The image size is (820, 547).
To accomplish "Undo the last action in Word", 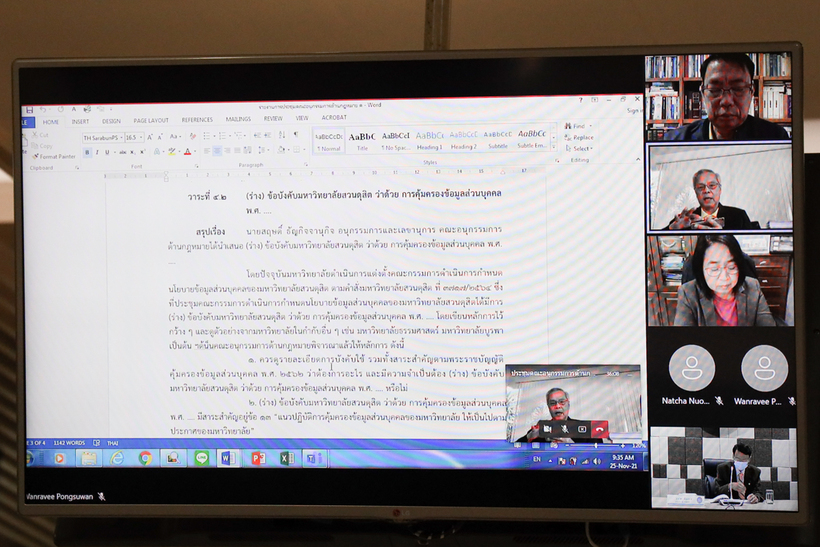I will pyautogui.click(x=42, y=109).
